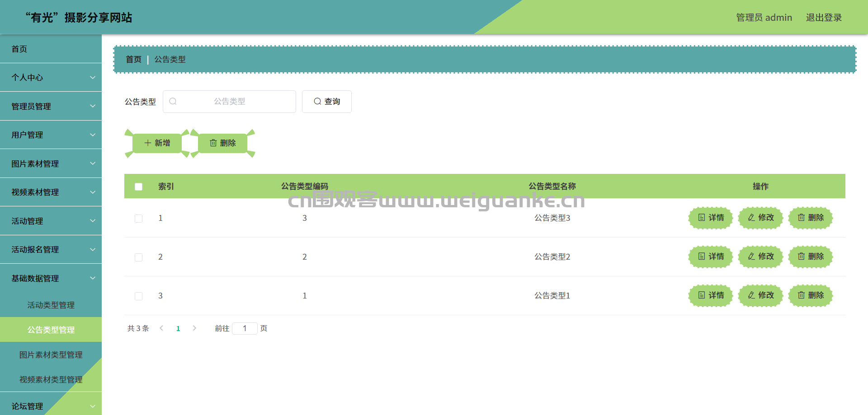This screenshot has width=868, height=415.
Task: Collapse 基础数据管理 sidebar menu
Action: pos(51,278)
